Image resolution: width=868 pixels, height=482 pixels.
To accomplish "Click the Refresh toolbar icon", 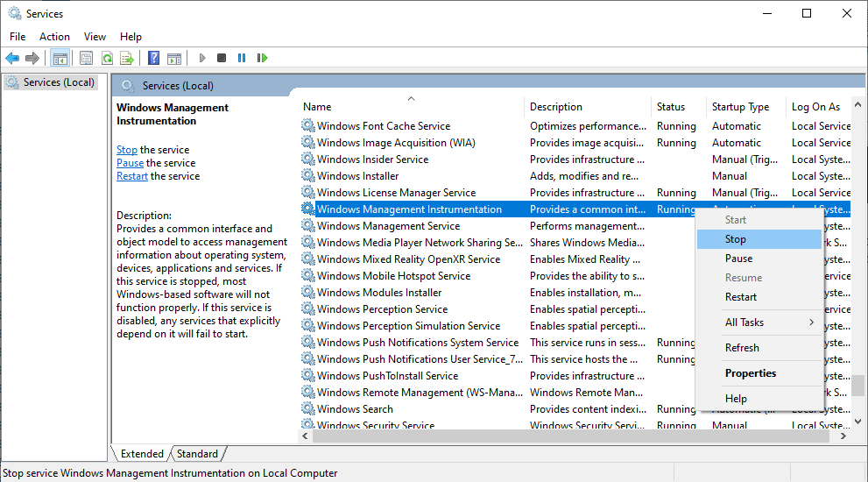I will pos(107,58).
